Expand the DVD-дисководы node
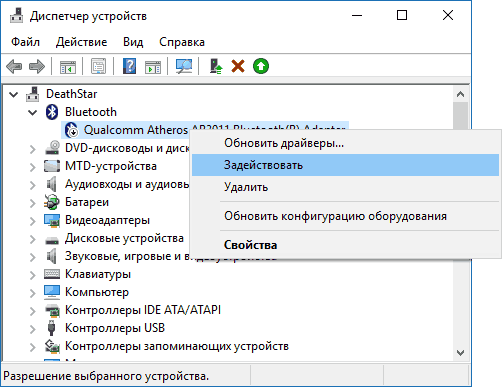 pos(32,149)
